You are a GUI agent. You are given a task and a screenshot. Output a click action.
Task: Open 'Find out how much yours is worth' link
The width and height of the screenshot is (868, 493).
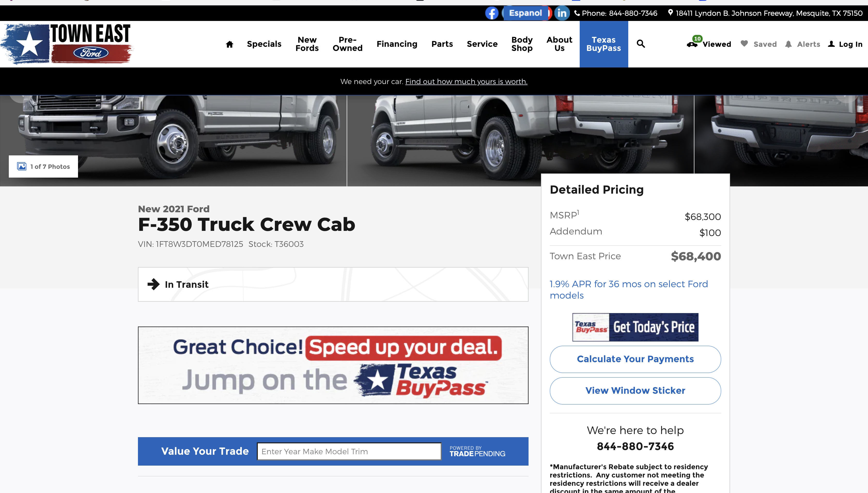point(466,82)
